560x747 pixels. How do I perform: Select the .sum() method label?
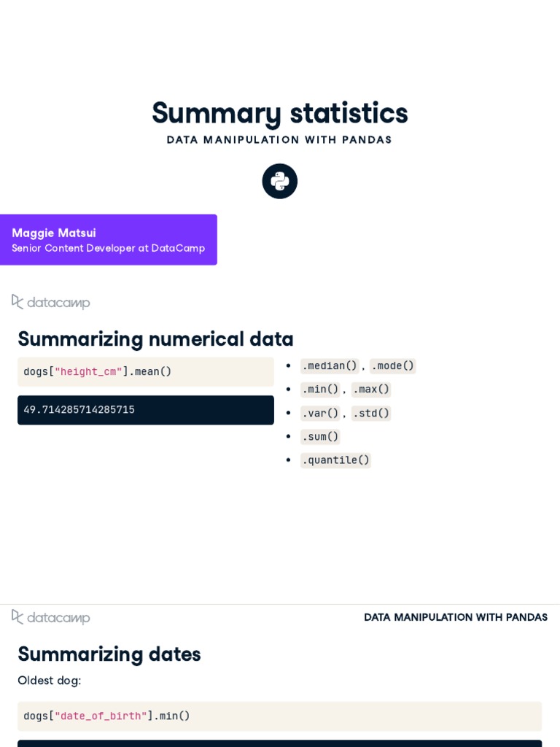click(320, 436)
